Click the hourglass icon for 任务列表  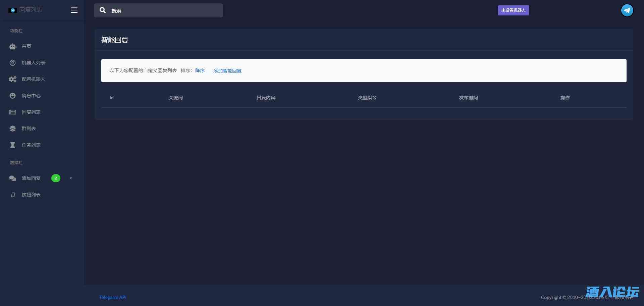point(13,145)
